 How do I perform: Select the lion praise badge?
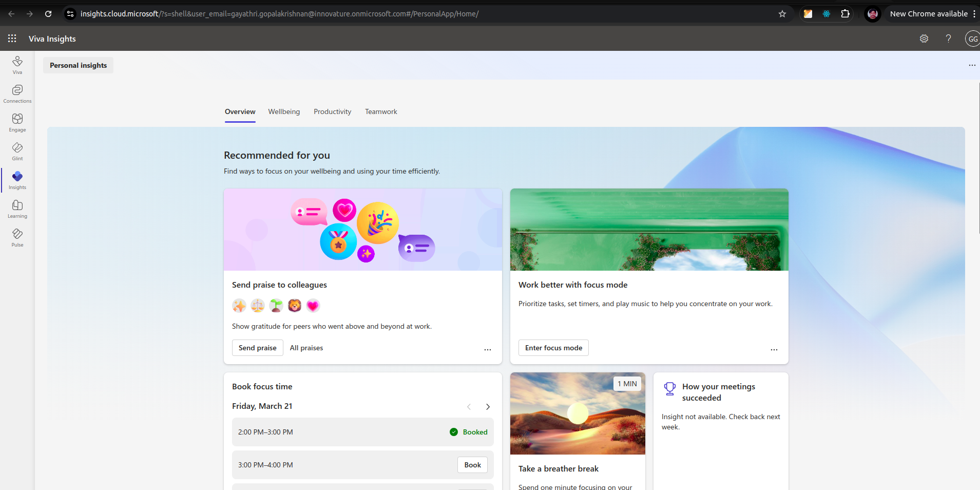tap(295, 306)
